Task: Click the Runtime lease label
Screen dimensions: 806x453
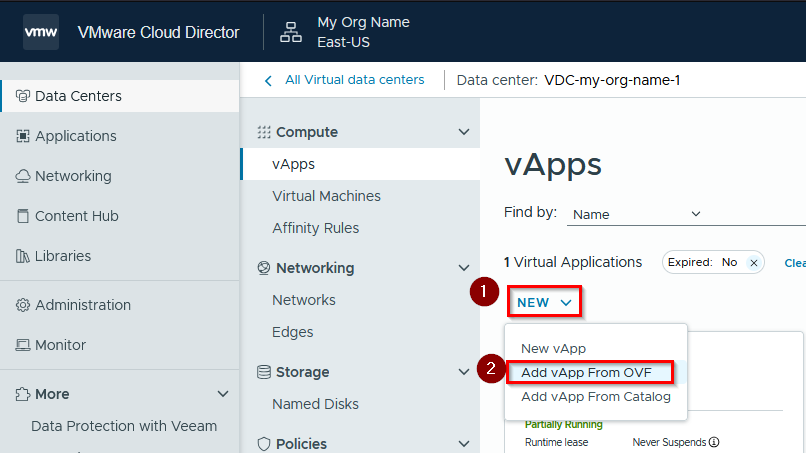Action: (556, 442)
